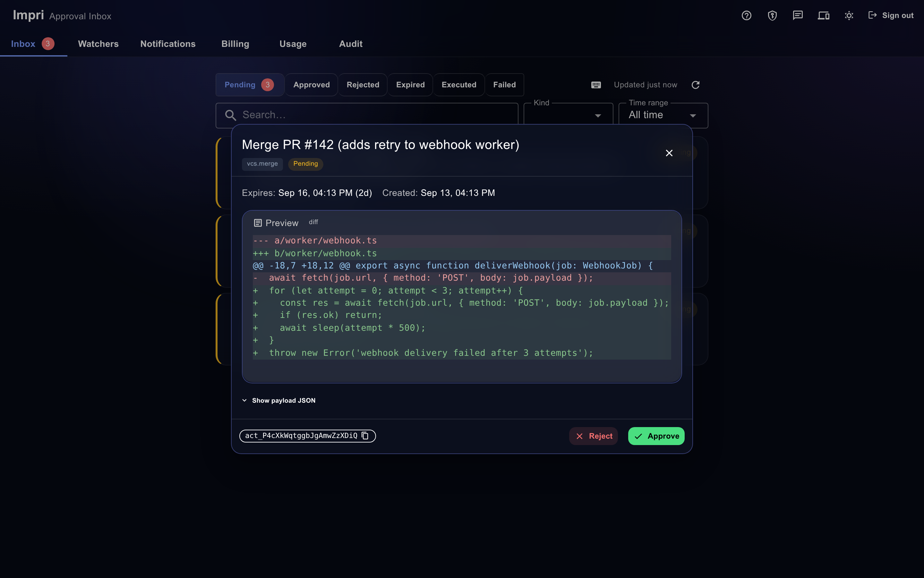Reject the Merge PR #142 action
Image resolution: width=924 pixels, height=578 pixels.
pyautogui.click(x=593, y=436)
